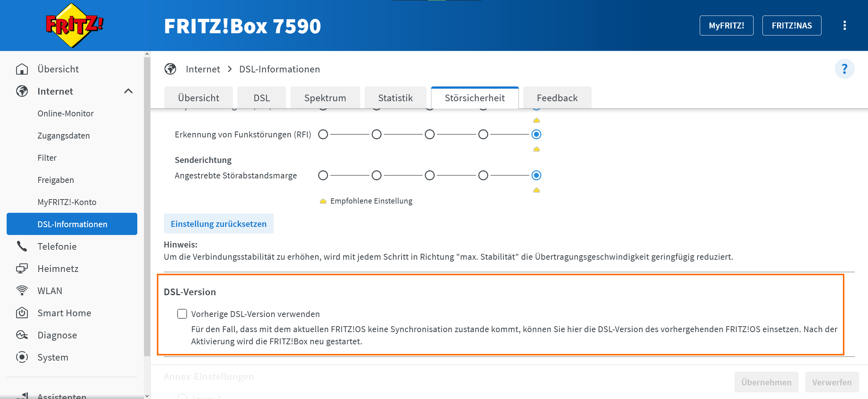This screenshot has height=399, width=868.
Task: Switch to the Spektrum tab
Action: [325, 98]
